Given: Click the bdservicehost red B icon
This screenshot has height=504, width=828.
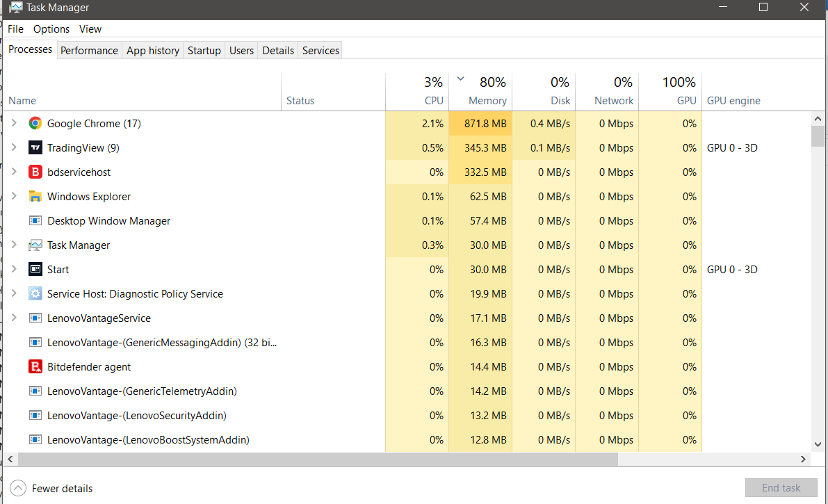Looking at the screenshot, I should click(35, 172).
